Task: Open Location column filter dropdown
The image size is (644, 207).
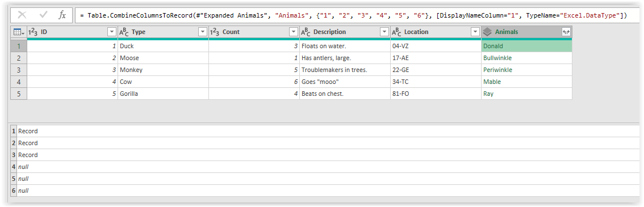Action: point(475,32)
